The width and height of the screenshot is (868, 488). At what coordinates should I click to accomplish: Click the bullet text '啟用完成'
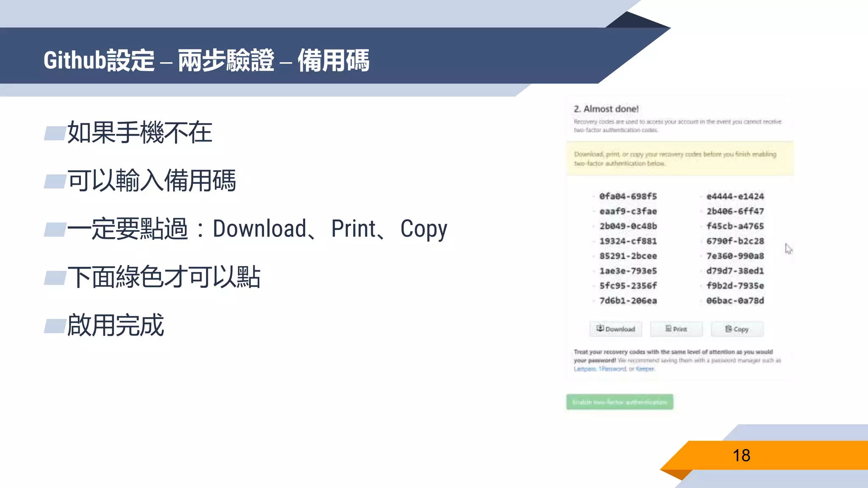[115, 325]
